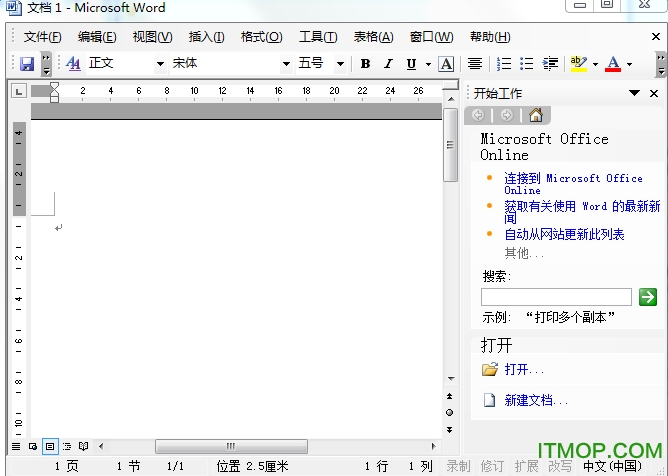Open the 文件(F) menu

pyautogui.click(x=43, y=37)
